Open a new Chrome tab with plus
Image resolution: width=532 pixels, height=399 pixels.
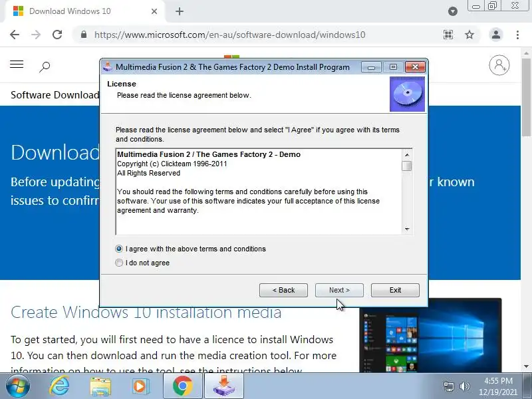click(x=180, y=11)
